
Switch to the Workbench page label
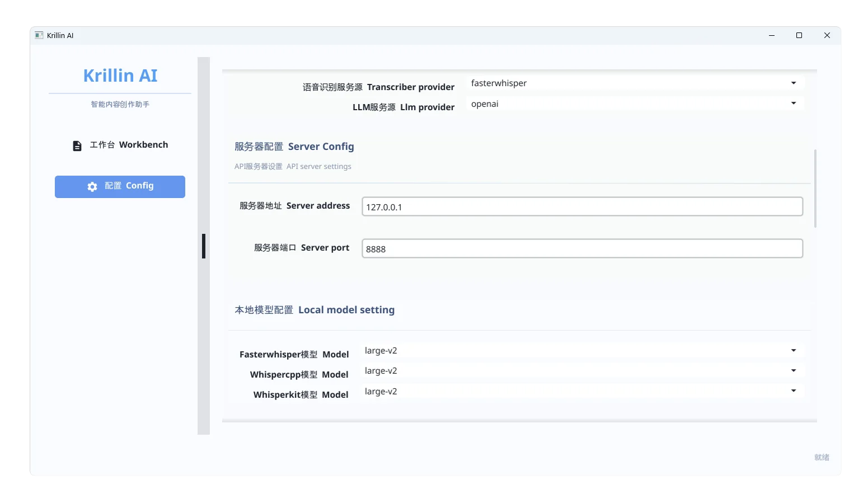coord(129,145)
